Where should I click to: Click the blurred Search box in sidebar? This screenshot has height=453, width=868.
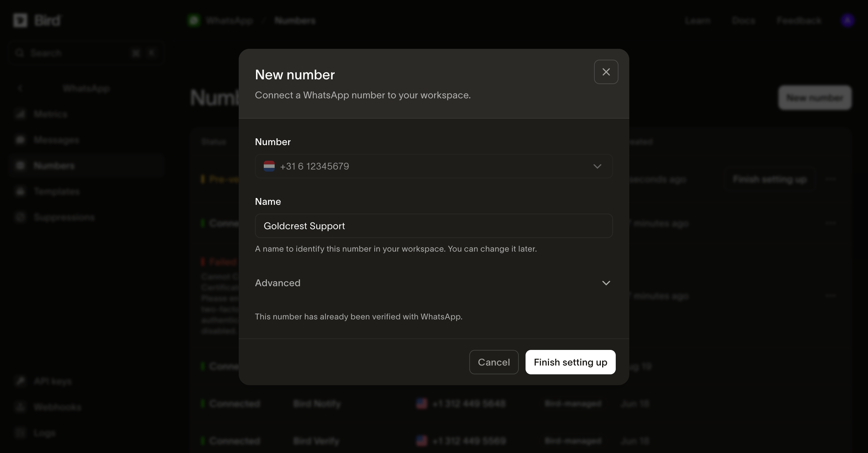86,53
